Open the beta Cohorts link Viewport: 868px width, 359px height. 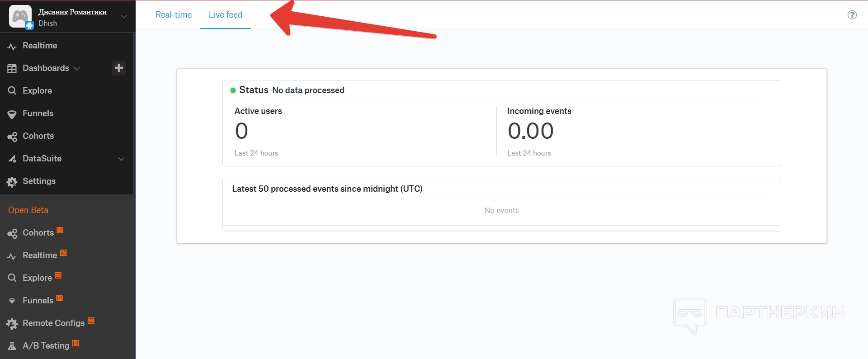pyautogui.click(x=38, y=232)
